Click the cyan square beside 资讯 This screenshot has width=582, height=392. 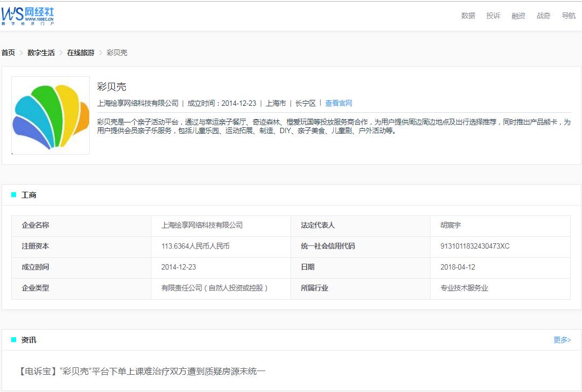14,340
